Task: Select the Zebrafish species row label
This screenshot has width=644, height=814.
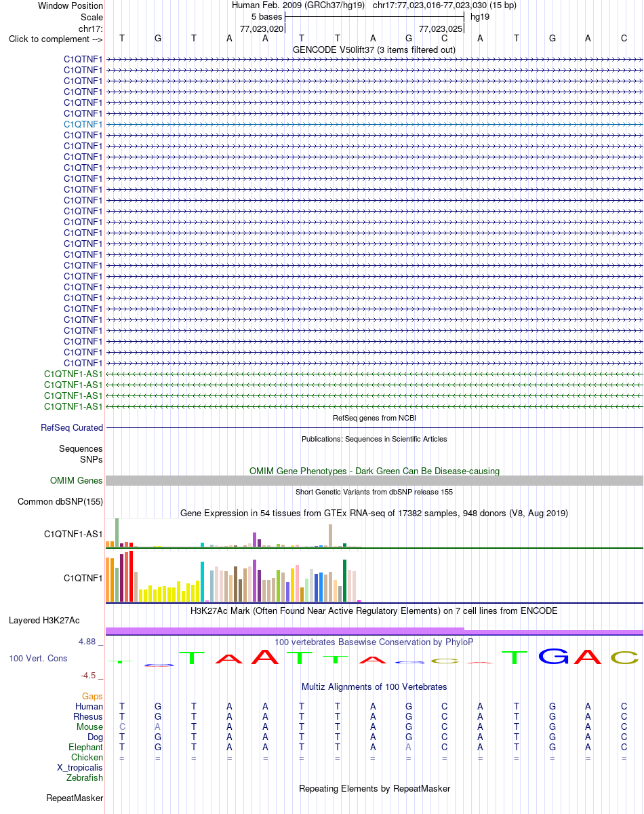Action: [85, 777]
